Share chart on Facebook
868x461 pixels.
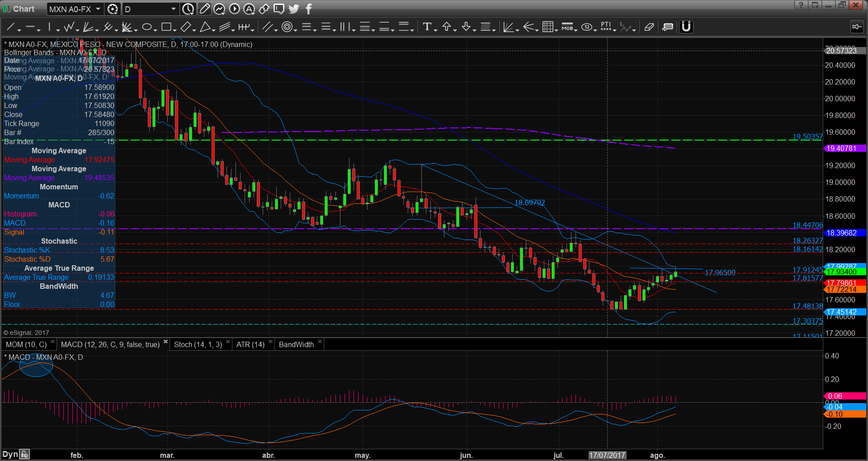tap(309, 9)
